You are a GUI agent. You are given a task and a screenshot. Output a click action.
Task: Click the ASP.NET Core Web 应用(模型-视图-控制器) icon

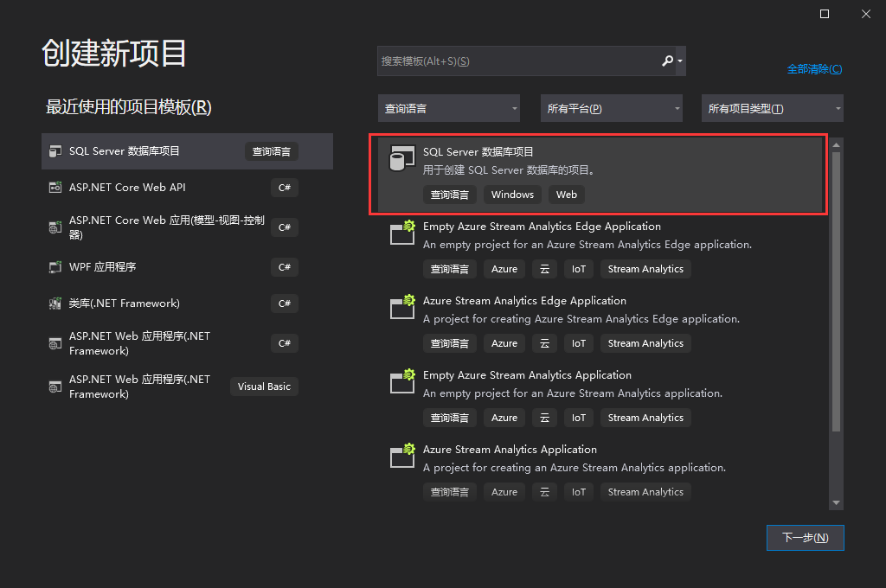point(55,227)
